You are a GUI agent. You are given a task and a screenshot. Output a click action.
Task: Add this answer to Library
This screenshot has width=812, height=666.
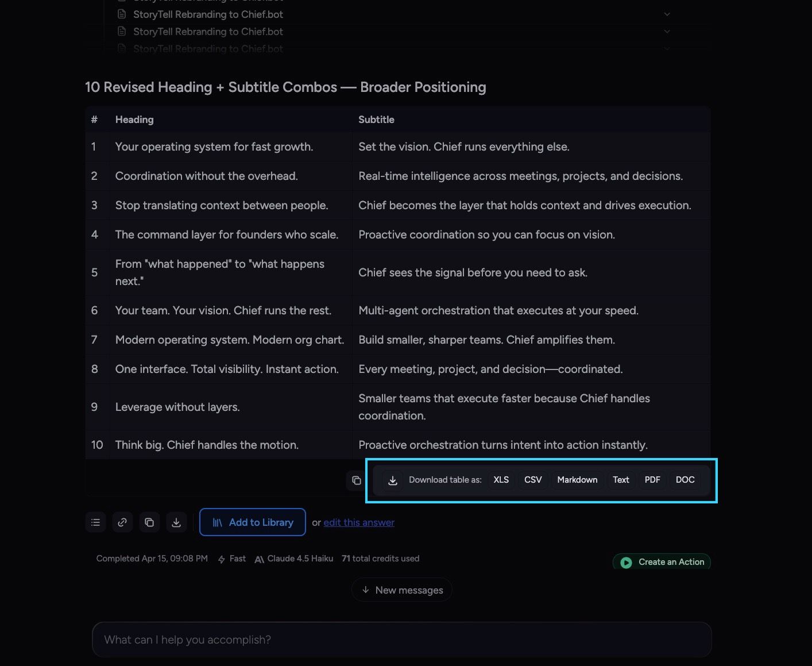253,522
